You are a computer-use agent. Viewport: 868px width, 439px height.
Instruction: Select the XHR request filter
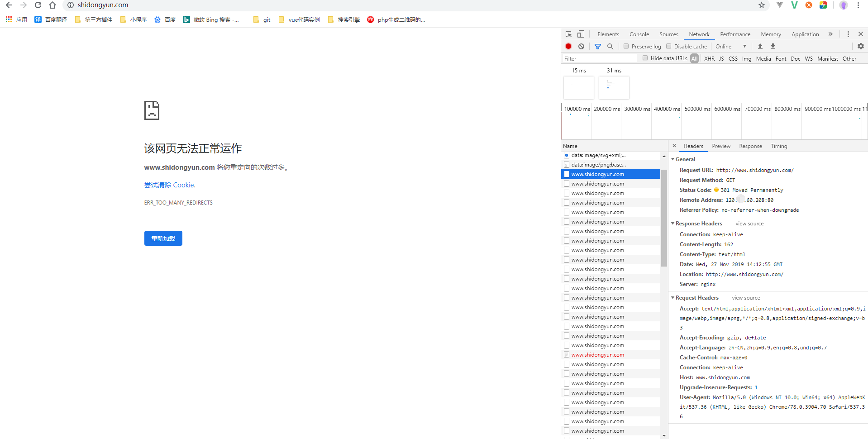709,58
